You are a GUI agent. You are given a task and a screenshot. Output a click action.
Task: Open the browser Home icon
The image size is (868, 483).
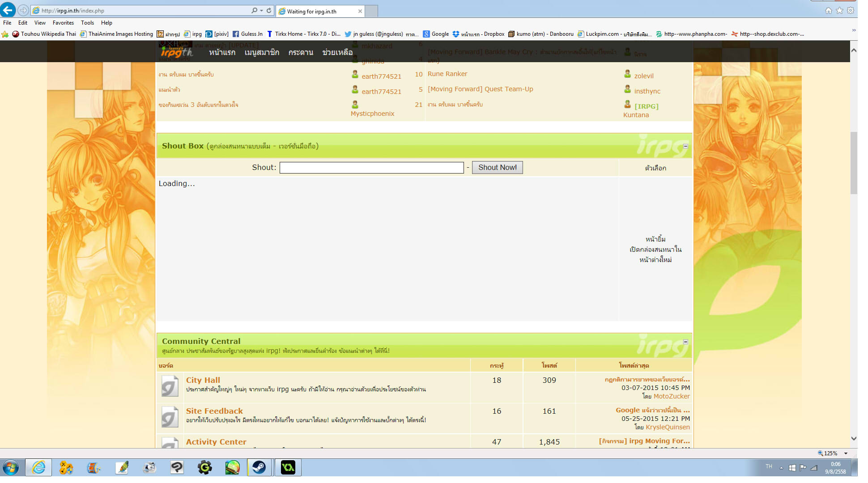828,10
